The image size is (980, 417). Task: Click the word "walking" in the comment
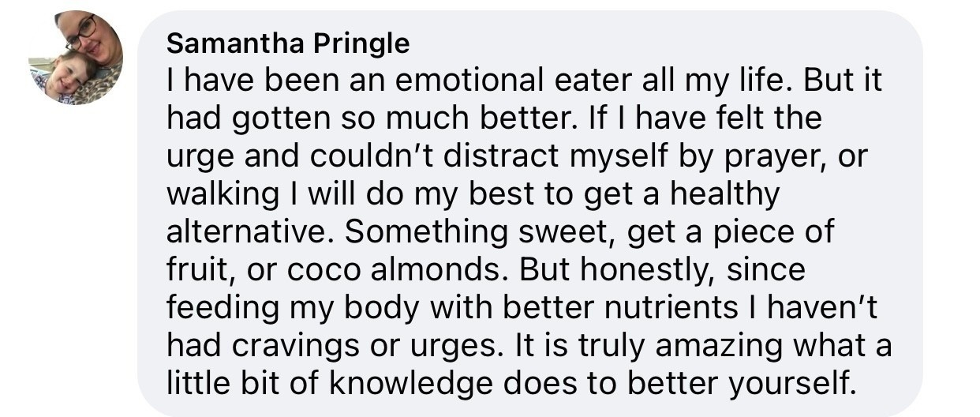[219, 194]
